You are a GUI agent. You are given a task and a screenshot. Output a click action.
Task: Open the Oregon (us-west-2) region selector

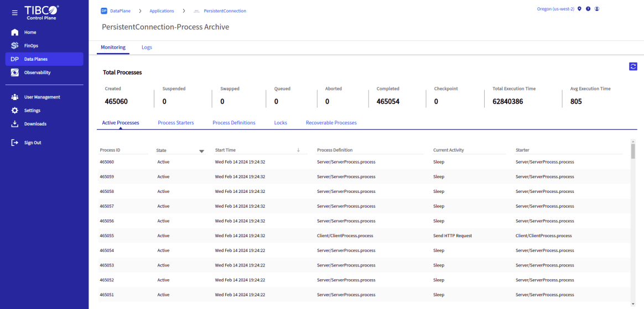click(555, 9)
